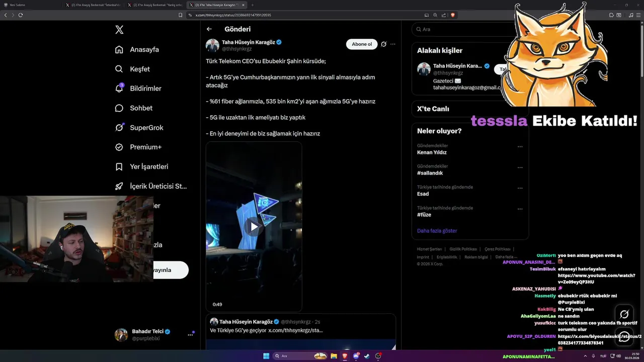
Task: Open more options for Kenan Yıldız trend
Action: (x=520, y=147)
